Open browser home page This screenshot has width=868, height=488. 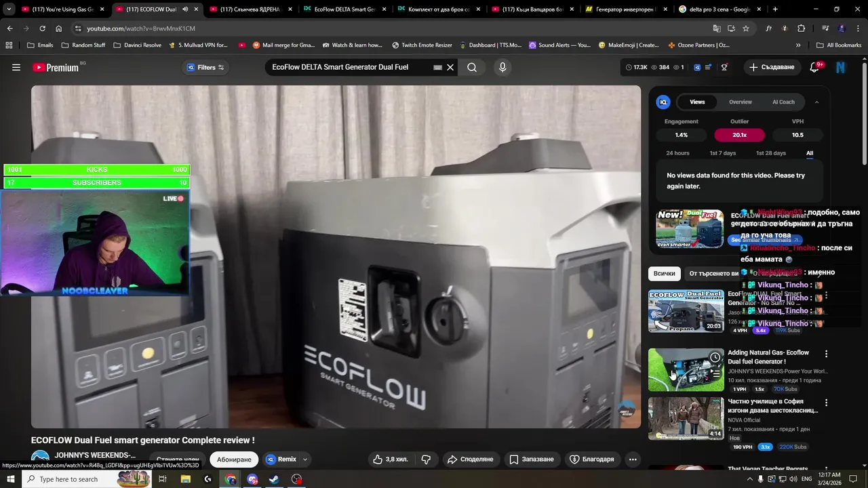pyautogui.click(x=58, y=28)
